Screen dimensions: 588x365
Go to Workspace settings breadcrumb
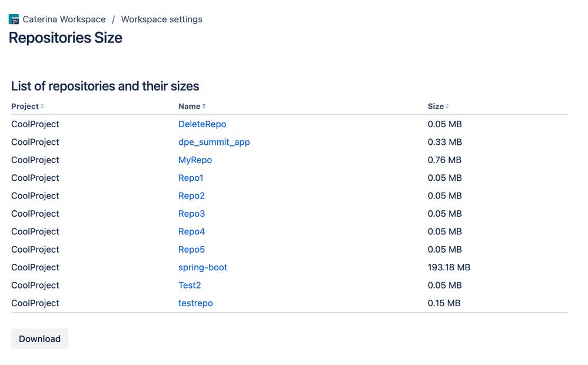(x=161, y=19)
